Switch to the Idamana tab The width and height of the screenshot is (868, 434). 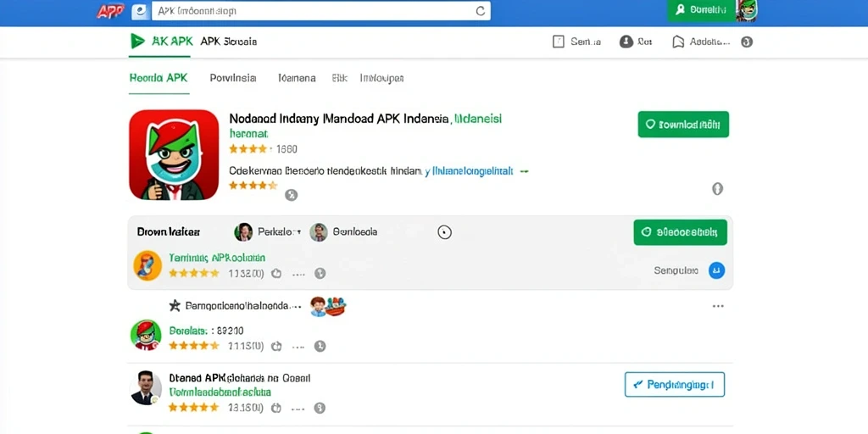pos(298,78)
